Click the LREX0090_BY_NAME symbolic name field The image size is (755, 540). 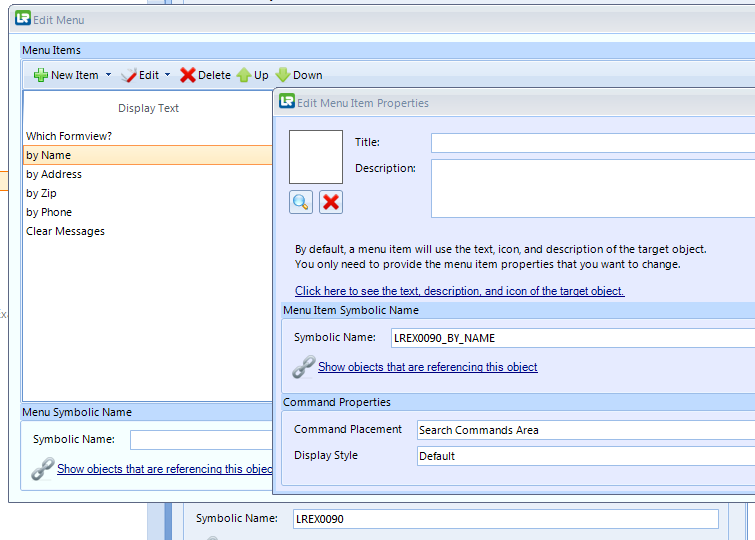click(x=573, y=338)
